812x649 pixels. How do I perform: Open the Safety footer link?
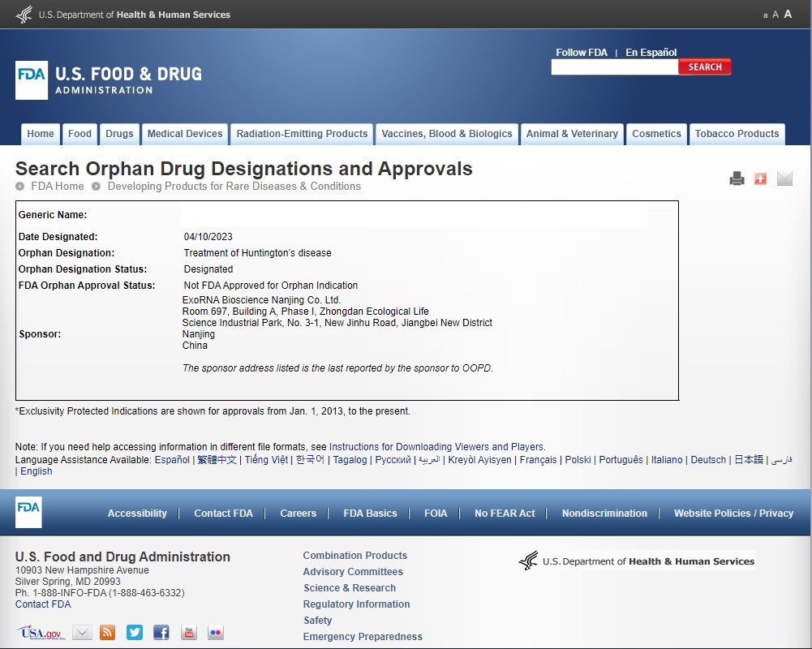(317, 620)
